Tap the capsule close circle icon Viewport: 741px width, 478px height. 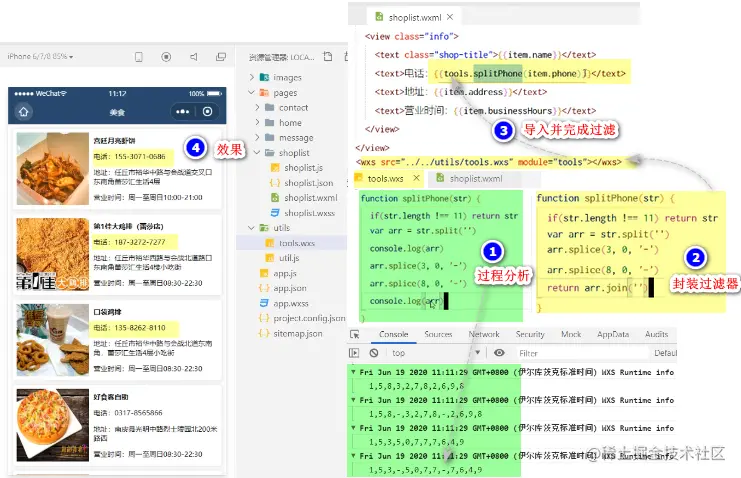207,112
